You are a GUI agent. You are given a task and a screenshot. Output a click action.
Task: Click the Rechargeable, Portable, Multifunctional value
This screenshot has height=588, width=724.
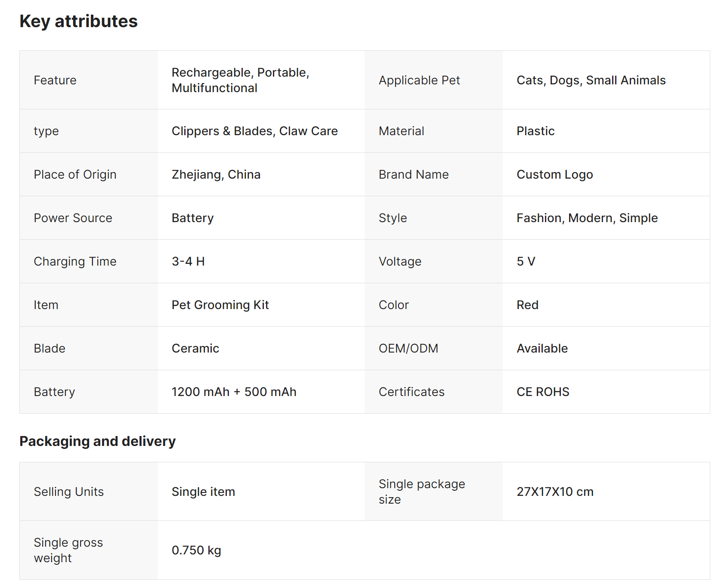point(240,80)
